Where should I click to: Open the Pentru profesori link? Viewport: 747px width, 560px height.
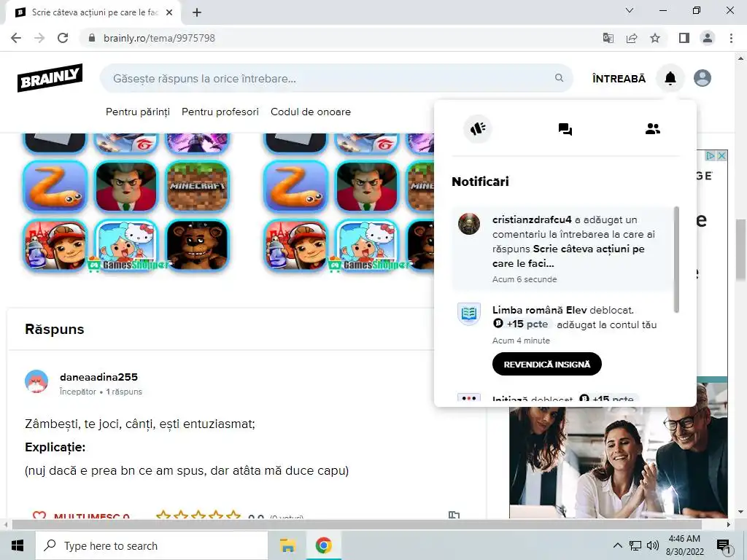pos(220,112)
